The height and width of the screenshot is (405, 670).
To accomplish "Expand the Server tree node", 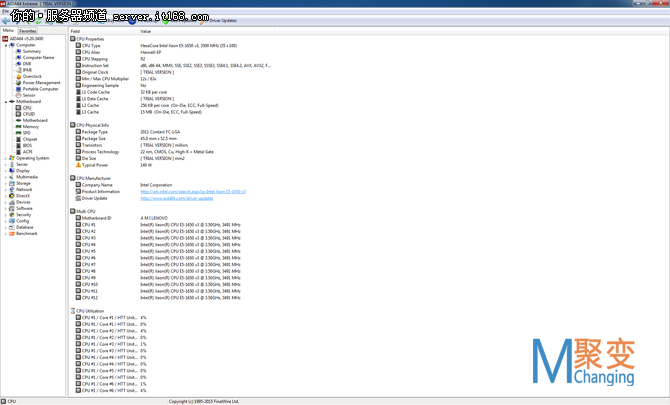I will [x=6, y=164].
